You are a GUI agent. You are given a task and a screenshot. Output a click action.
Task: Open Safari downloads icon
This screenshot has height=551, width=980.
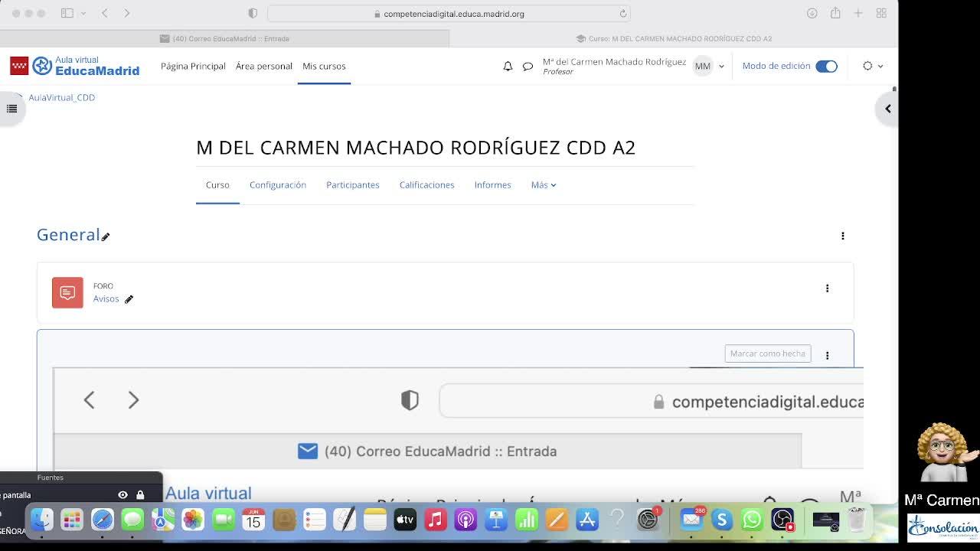[x=812, y=13]
